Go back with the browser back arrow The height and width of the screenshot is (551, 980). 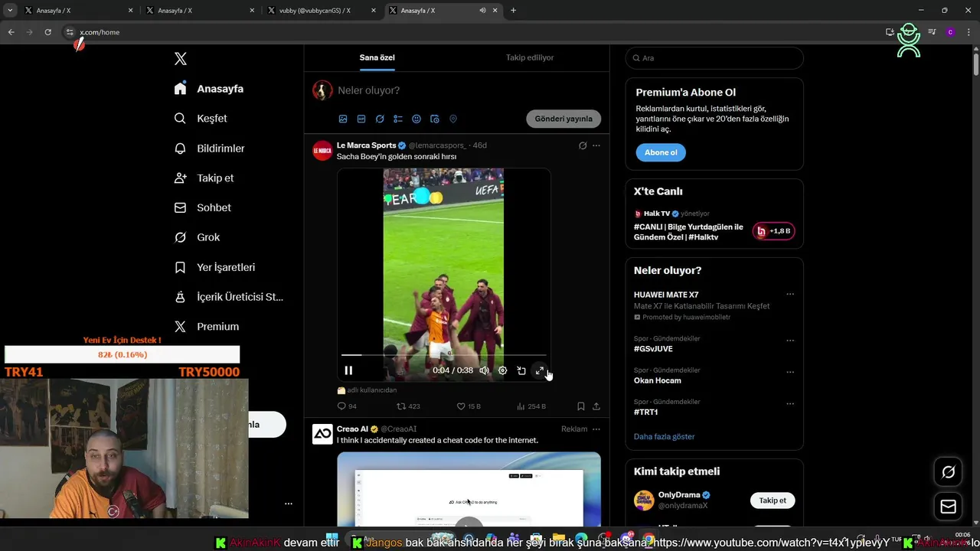tap(11, 32)
